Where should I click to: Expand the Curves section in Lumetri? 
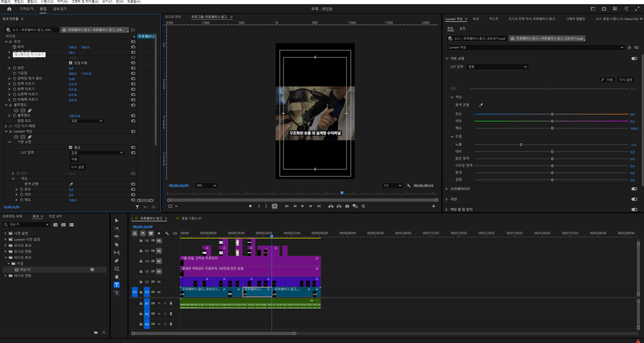point(447,199)
